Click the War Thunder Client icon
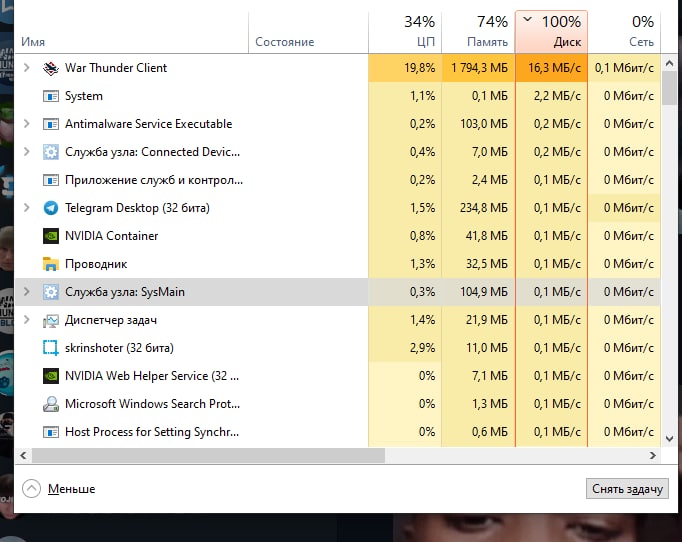 coord(51,68)
